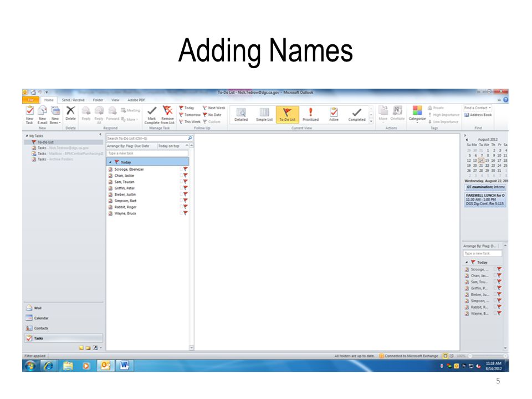Click Tasks button in navigation pane
The image size is (532, 399).
pos(63,338)
